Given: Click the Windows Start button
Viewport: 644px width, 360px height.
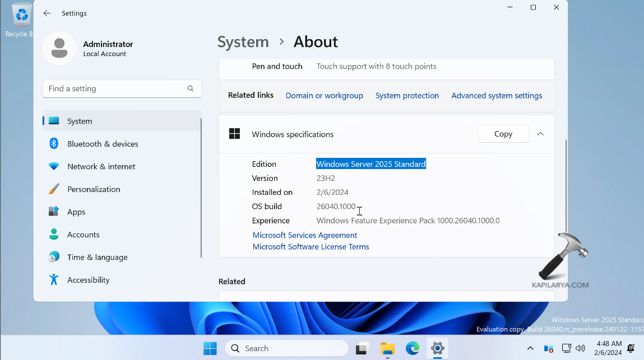Looking at the screenshot, I should (210, 348).
